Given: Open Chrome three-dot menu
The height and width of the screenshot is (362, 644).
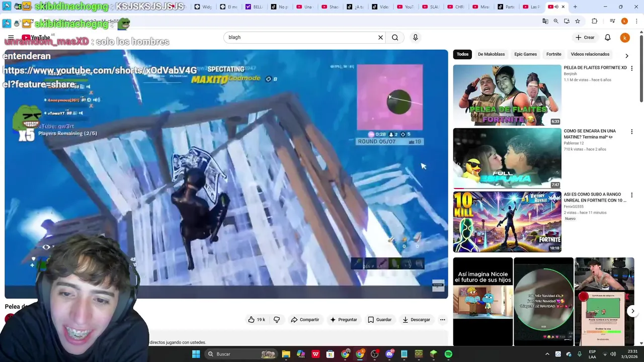Looking at the screenshot, I should pyautogui.click(x=635, y=21).
